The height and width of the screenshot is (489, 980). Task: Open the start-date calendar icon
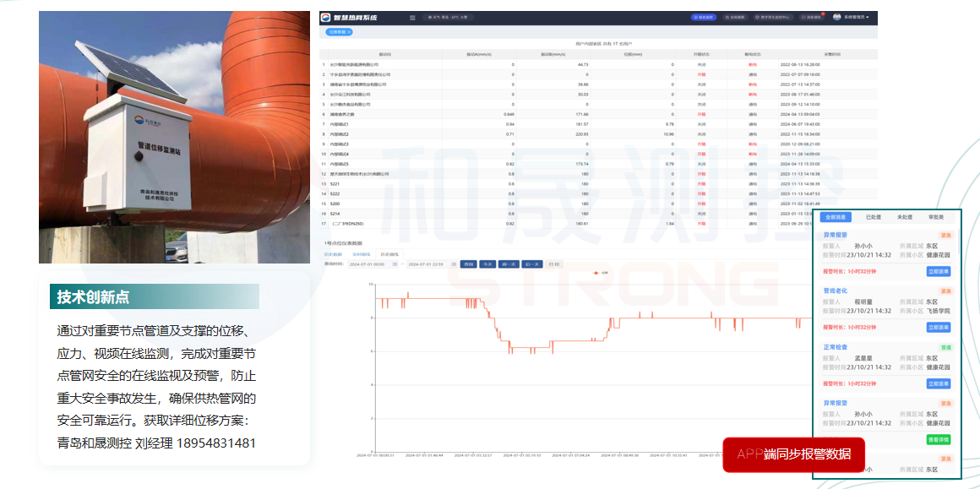(395, 264)
